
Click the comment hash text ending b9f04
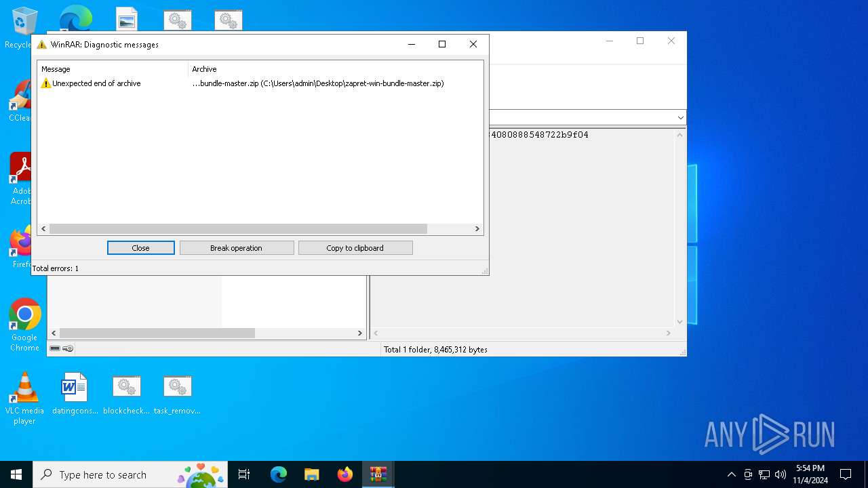(539, 135)
